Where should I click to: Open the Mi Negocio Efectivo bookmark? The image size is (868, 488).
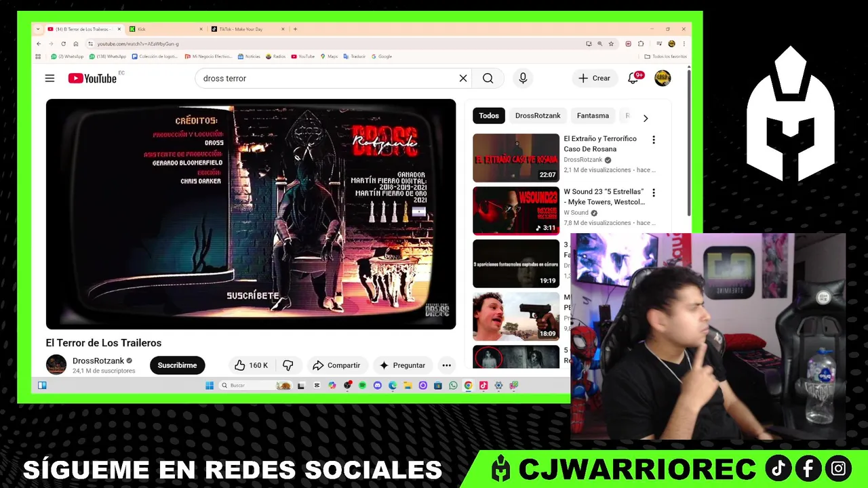208,57
